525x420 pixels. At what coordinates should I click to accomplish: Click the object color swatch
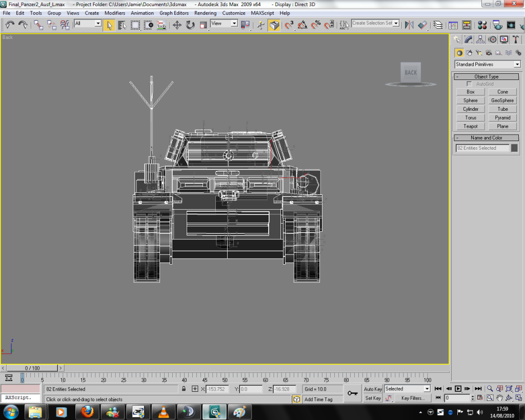click(x=514, y=148)
